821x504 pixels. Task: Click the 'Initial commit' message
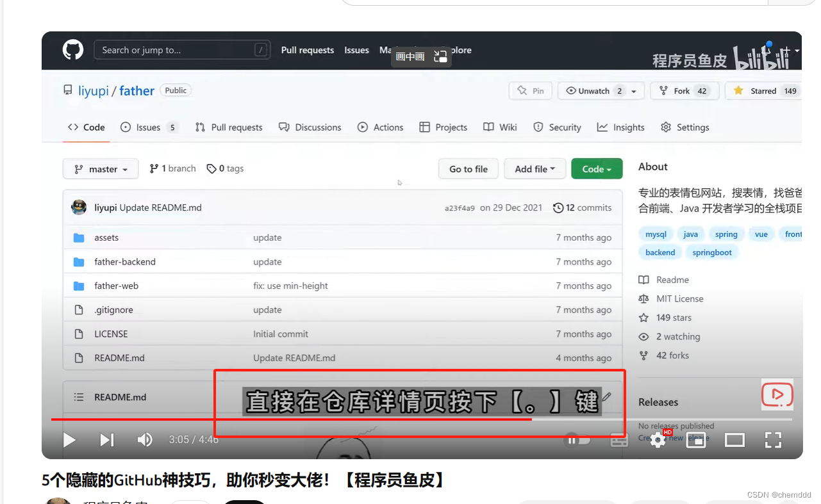pyautogui.click(x=281, y=334)
